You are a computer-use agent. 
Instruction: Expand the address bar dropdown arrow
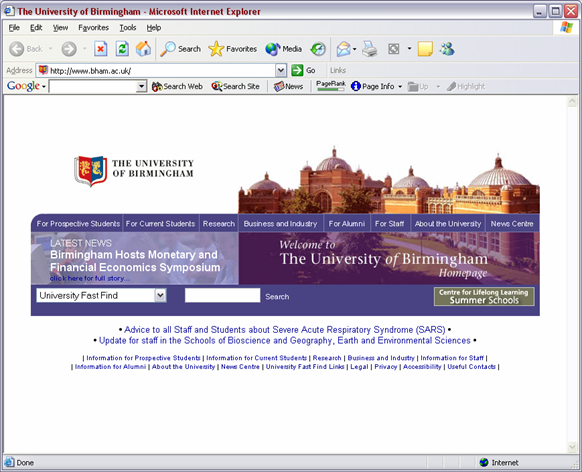281,70
